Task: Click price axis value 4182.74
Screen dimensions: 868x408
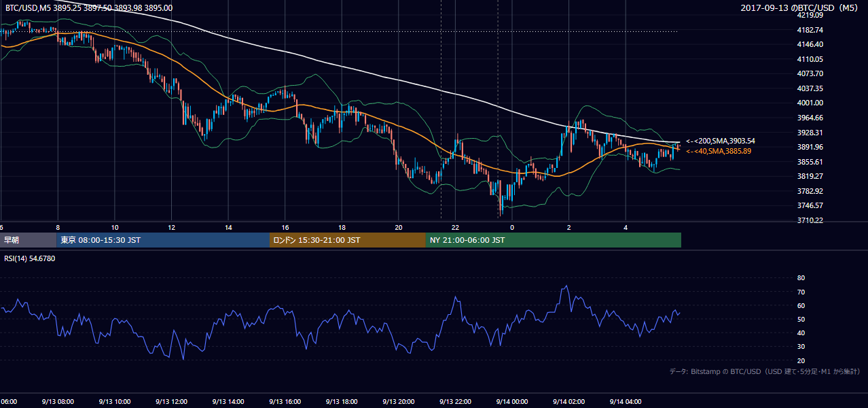Action: pos(810,30)
